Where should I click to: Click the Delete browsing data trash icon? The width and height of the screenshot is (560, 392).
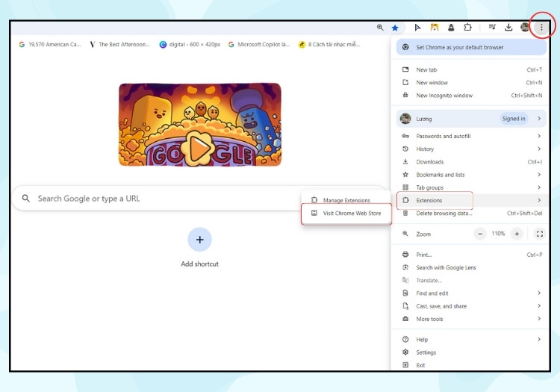405,213
